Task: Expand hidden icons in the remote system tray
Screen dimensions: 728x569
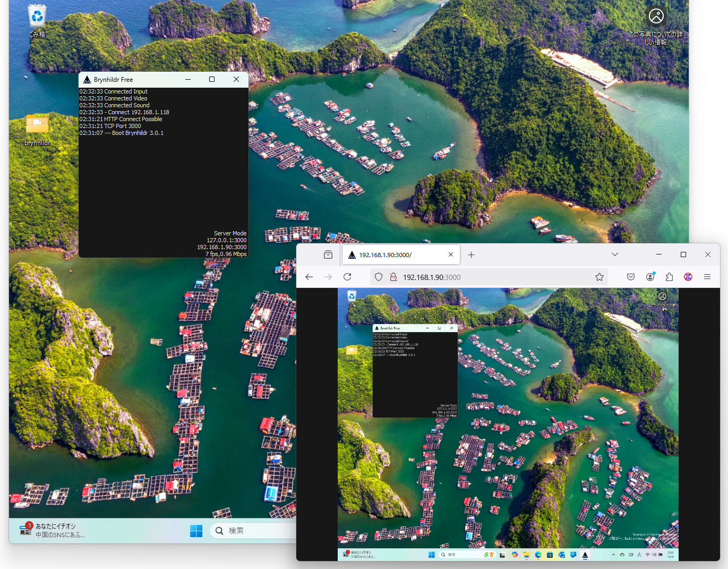Action: click(x=614, y=554)
